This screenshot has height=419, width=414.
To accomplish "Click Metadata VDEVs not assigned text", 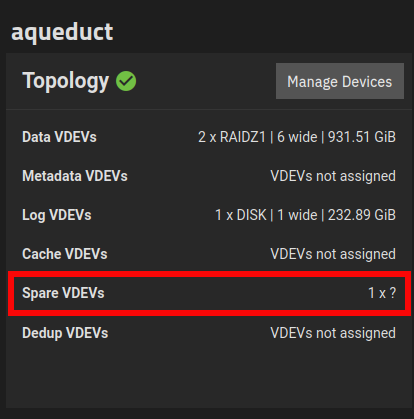I will (x=333, y=176).
